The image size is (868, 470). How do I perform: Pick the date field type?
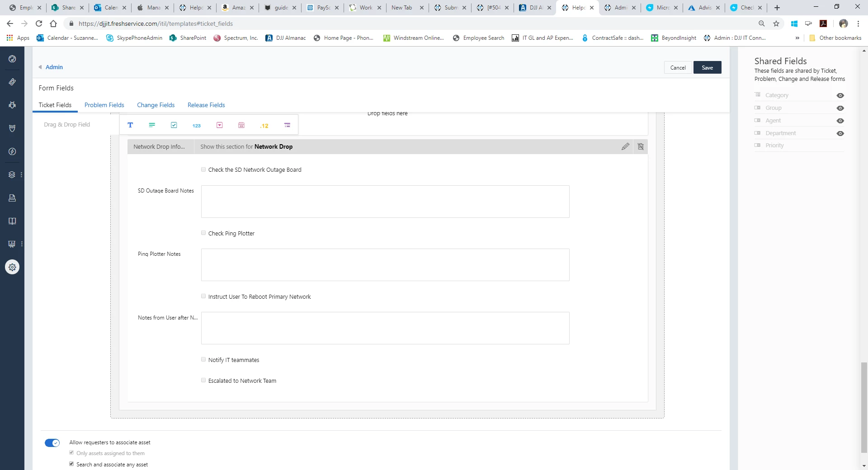coord(241,125)
